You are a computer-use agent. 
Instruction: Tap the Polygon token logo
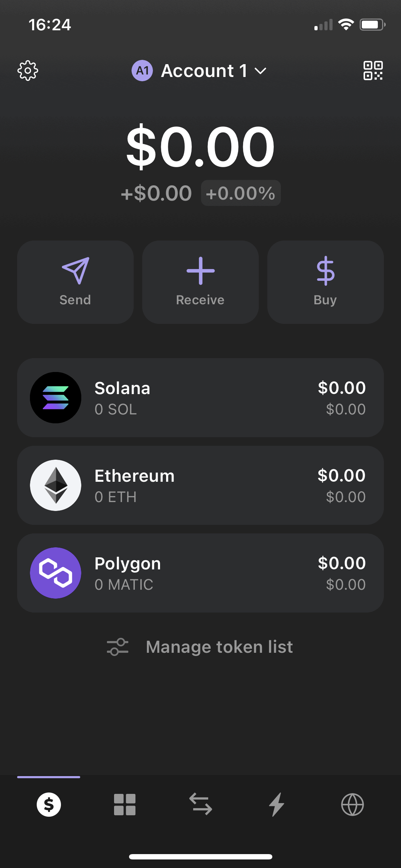tap(56, 573)
